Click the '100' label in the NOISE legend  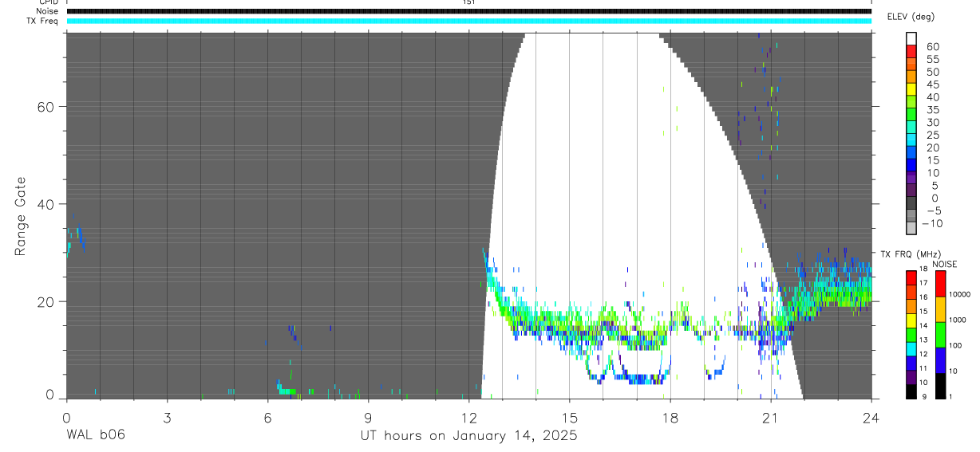(955, 345)
